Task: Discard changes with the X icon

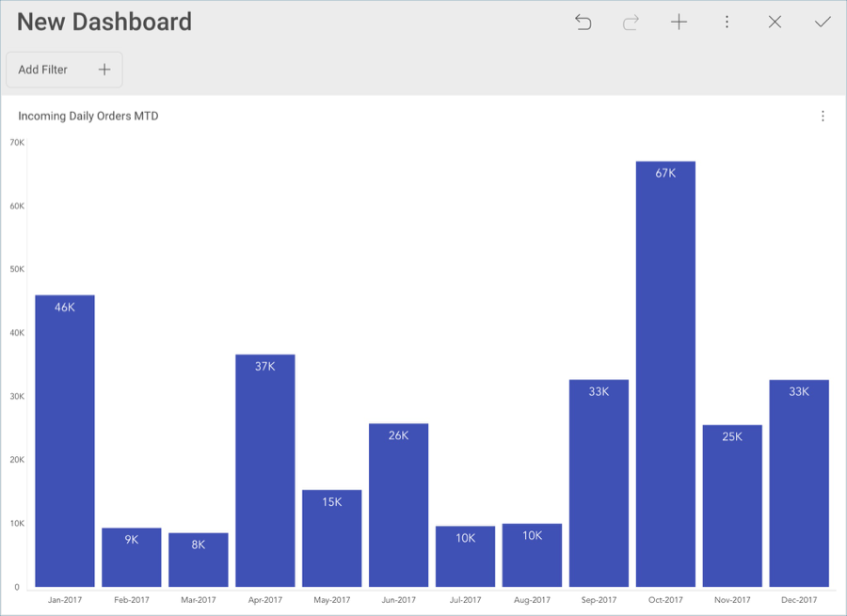Action: pos(775,23)
